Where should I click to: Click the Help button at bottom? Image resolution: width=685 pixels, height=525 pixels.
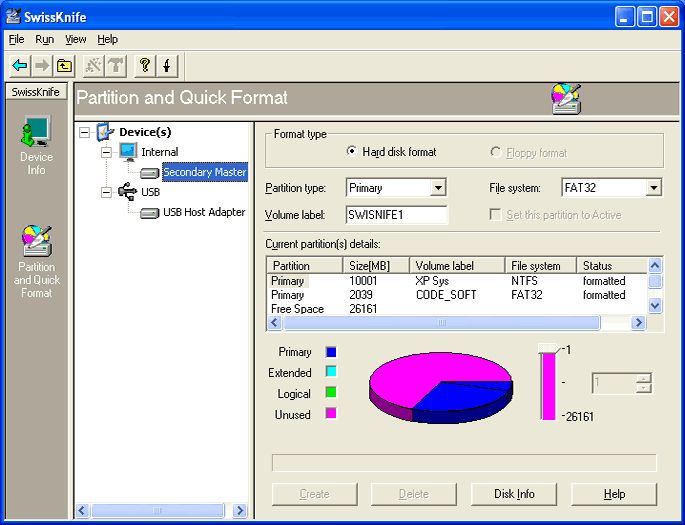pos(614,494)
